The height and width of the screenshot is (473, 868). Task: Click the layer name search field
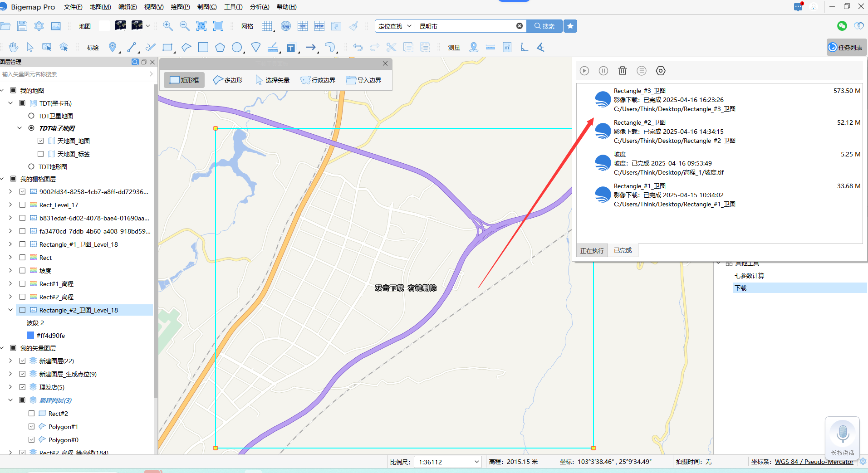[74, 74]
